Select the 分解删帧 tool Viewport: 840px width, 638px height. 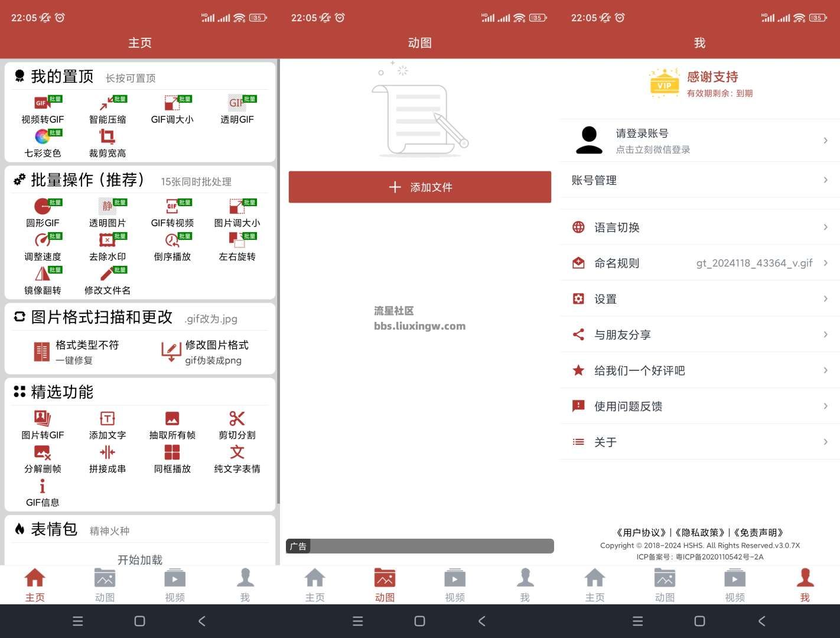43,459
